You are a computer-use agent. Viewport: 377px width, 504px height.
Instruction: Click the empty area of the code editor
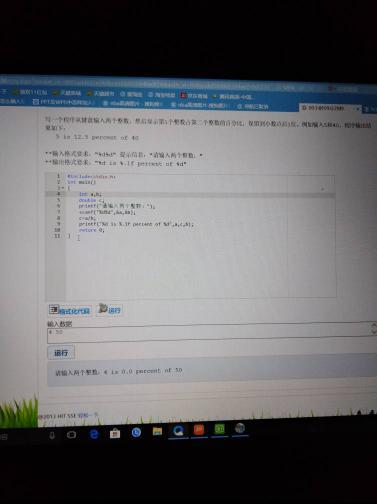200,267
